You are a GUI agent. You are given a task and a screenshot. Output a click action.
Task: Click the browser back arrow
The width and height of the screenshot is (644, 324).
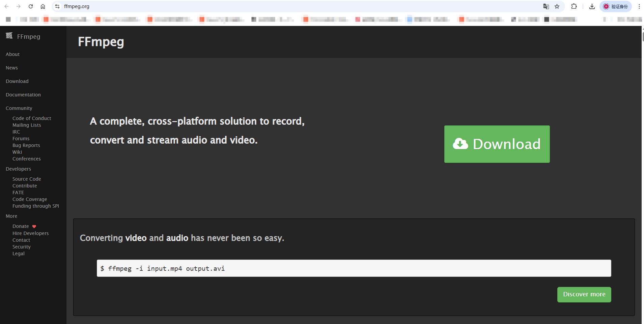pos(6,6)
